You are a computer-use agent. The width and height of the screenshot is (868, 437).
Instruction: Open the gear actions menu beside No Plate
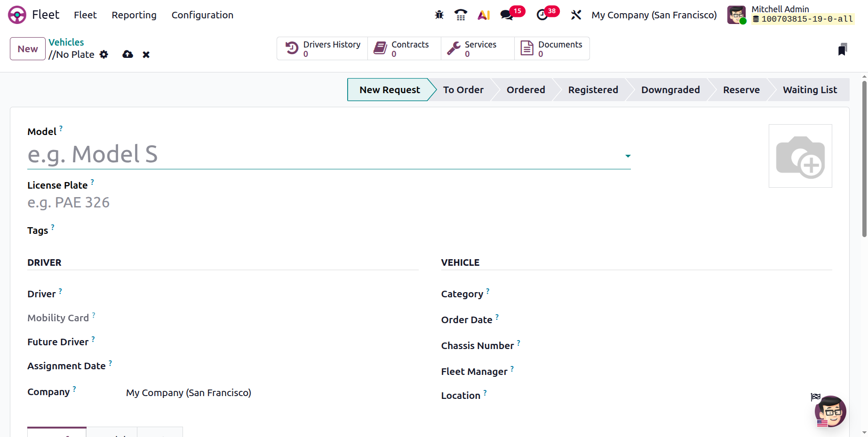[x=104, y=55]
